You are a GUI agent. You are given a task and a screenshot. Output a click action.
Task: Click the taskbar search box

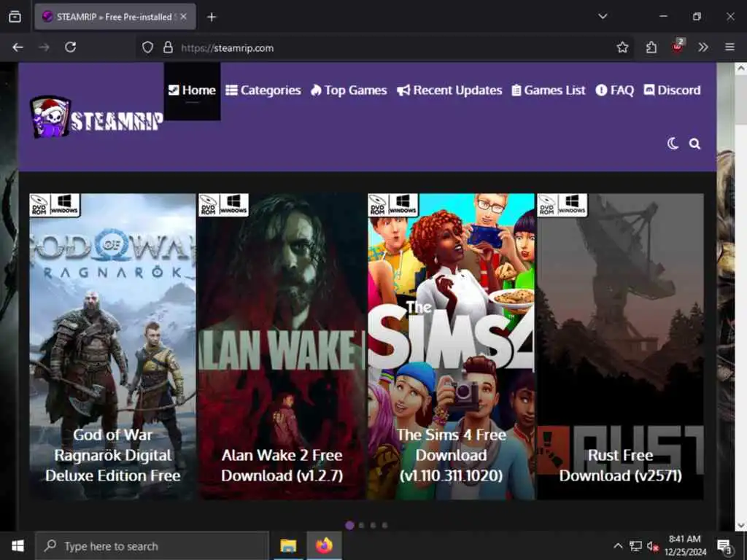[152, 545]
